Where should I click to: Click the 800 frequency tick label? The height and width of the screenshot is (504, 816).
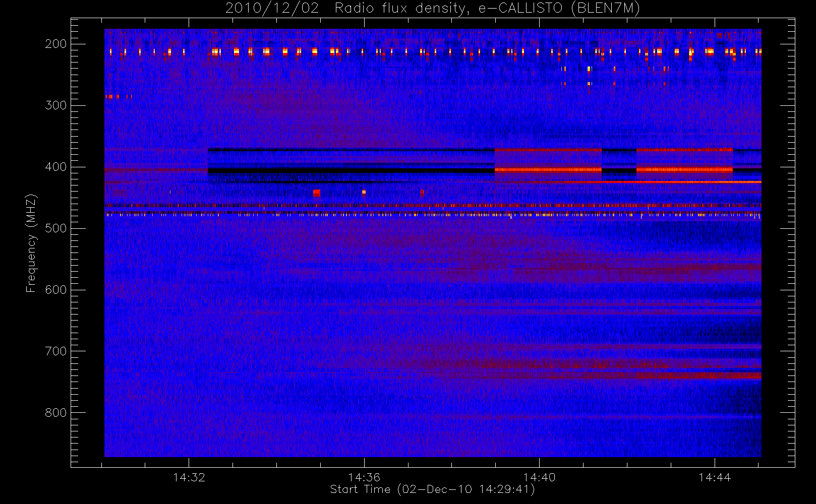click(56, 413)
